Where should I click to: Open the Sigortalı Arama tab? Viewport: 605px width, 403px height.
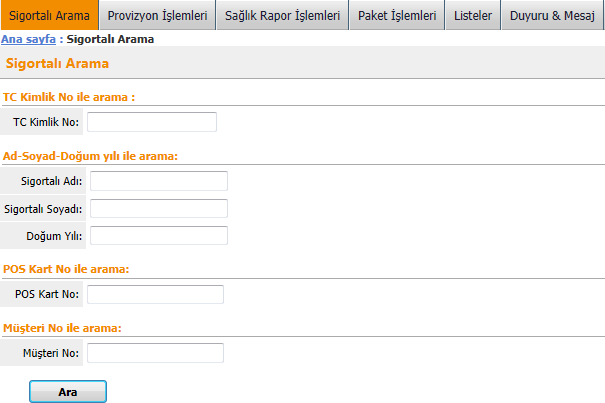(x=49, y=15)
